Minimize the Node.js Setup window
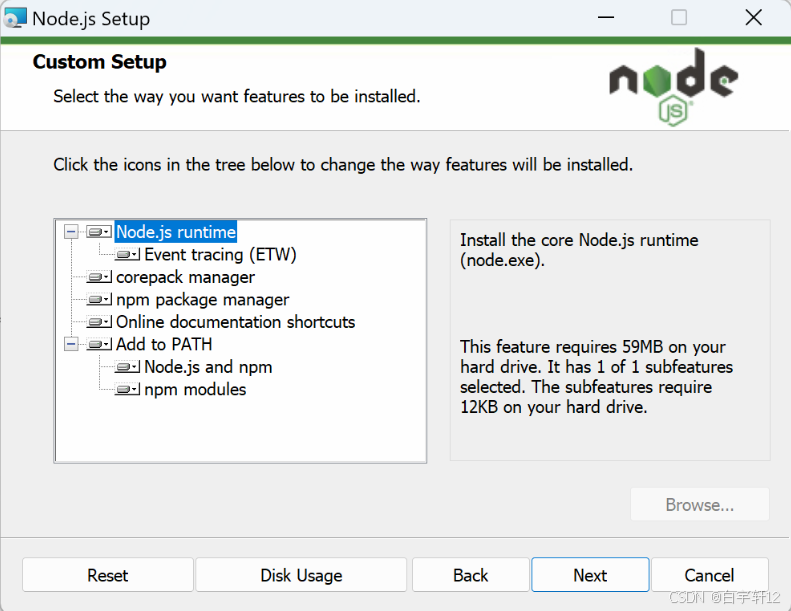The height and width of the screenshot is (611, 791). [606, 18]
